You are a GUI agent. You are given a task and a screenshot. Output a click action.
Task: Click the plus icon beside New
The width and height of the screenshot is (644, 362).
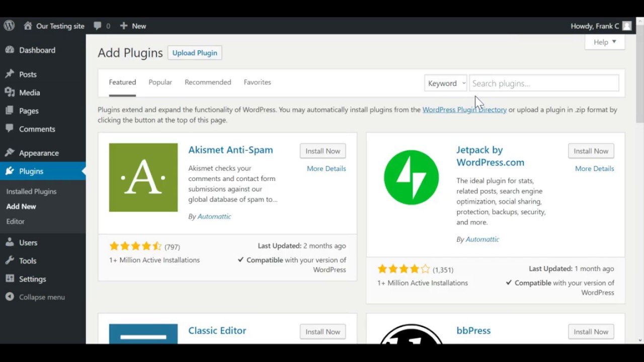click(124, 26)
